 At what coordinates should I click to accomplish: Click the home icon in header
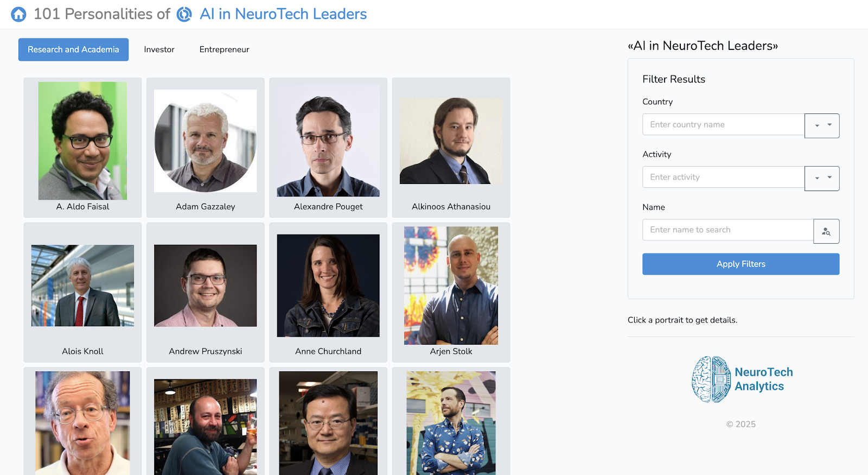coord(18,14)
